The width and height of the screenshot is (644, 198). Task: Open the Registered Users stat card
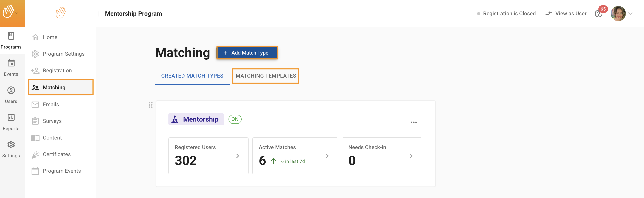(208, 156)
